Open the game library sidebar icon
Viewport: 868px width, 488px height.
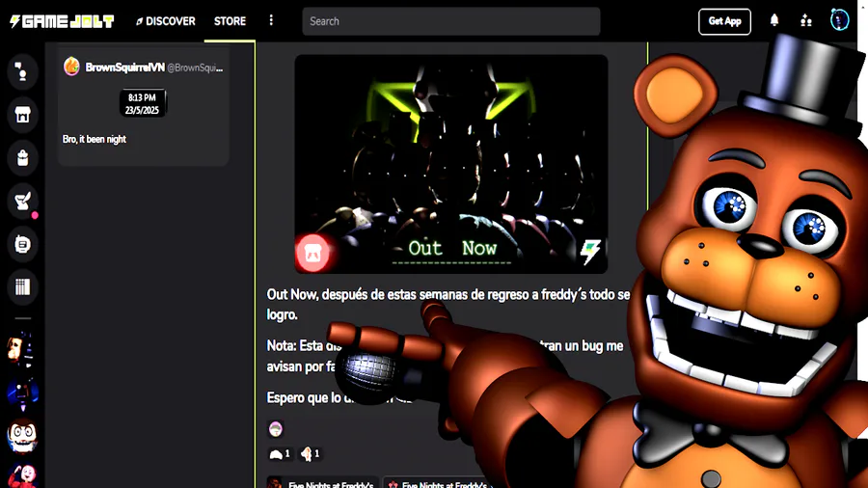23,286
